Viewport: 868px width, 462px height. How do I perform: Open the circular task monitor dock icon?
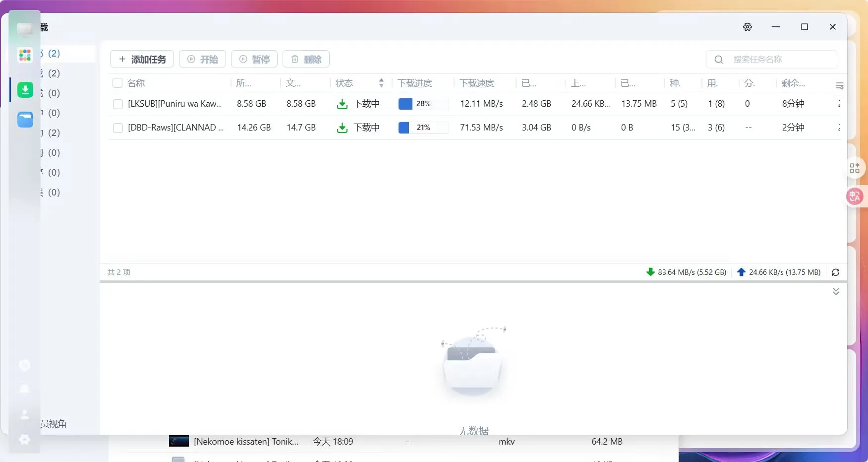pyautogui.click(x=24, y=365)
